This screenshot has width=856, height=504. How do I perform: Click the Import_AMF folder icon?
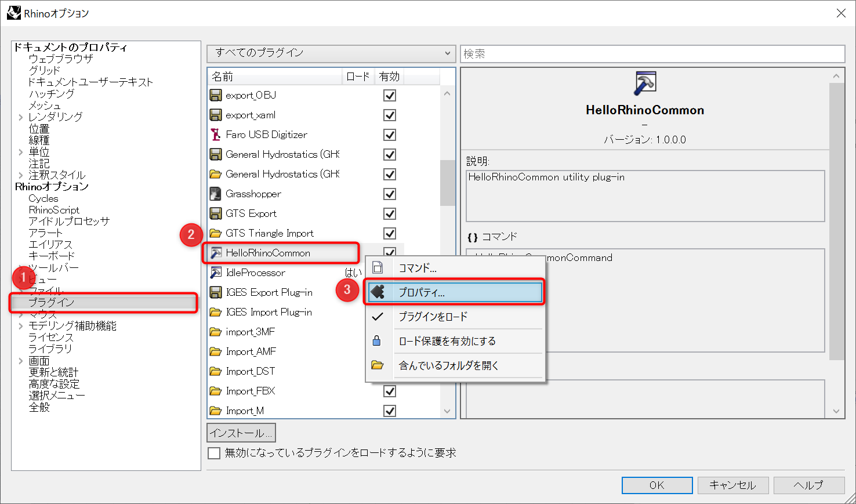(216, 351)
